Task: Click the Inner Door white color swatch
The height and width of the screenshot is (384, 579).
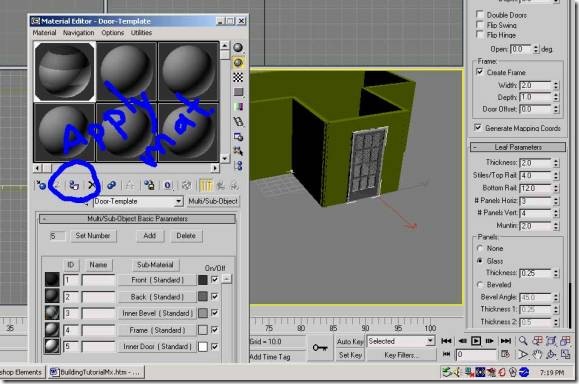Action: pyautogui.click(x=203, y=346)
